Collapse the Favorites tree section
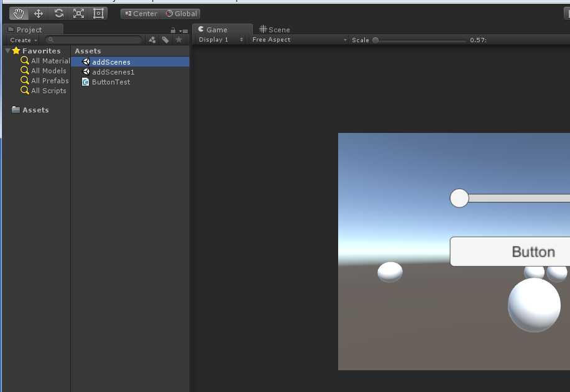 pos(7,51)
